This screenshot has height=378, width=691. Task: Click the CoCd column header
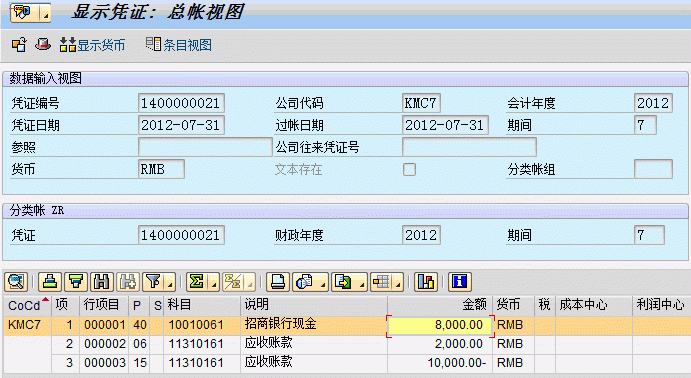[x=28, y=305]
